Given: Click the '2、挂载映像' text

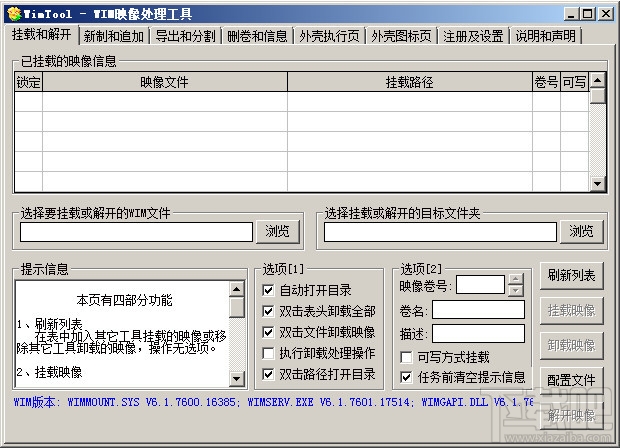Looking at the screenshot, I should pyautogui.click(x=49, y=372).
